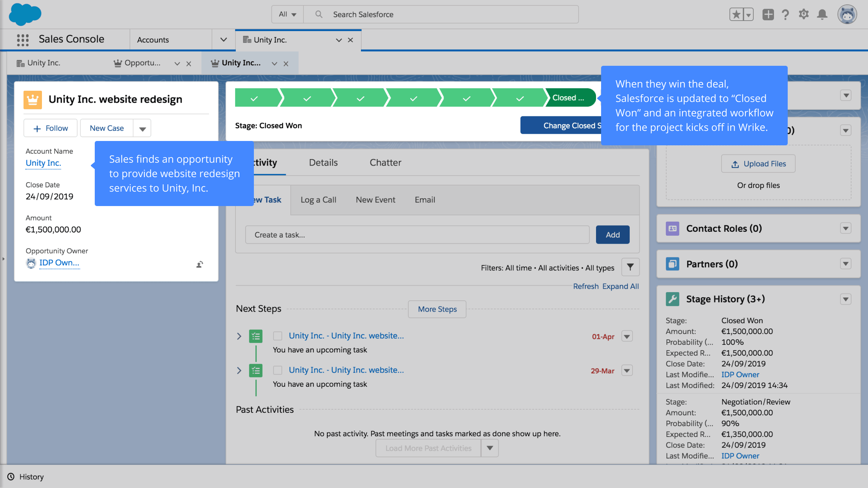
Task: Click the More Steps button
Action: 437,309
